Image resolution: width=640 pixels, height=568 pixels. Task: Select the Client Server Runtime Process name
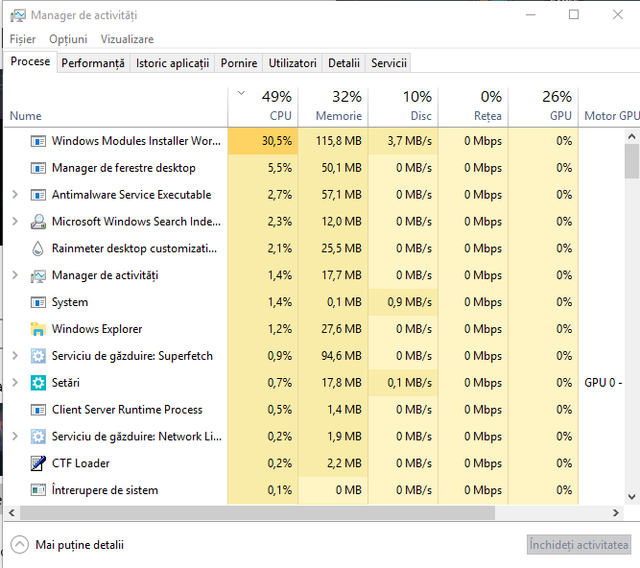(127, 410)
